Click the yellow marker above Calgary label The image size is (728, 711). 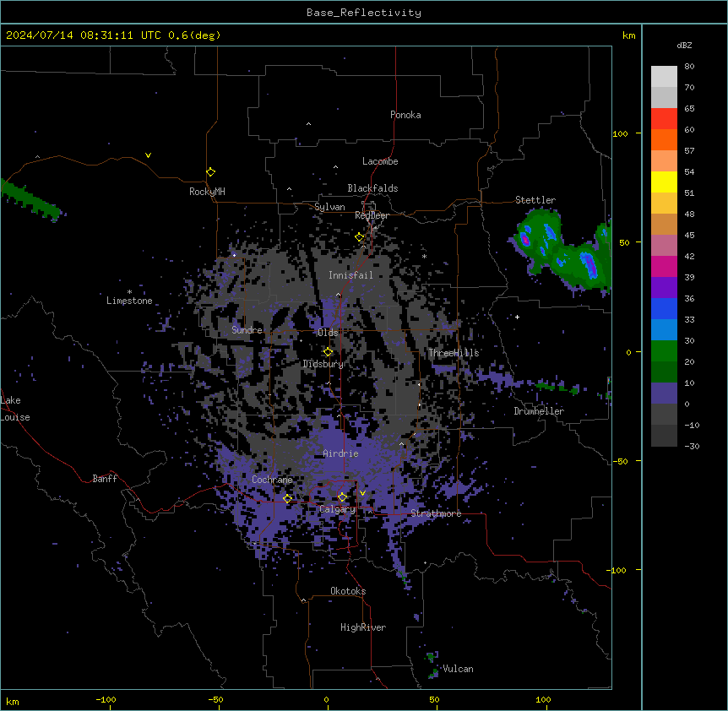point(342,497)
